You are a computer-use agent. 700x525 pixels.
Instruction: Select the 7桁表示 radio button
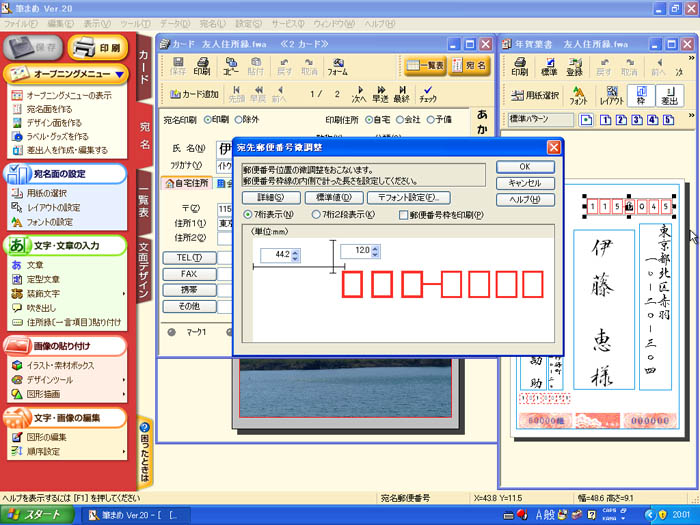click(249, 214)
